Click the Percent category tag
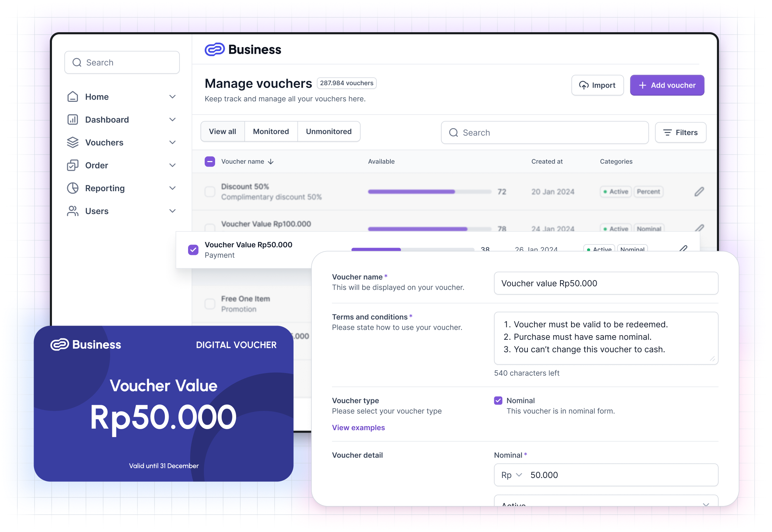772x532 pixels. [x=648, y=192]
